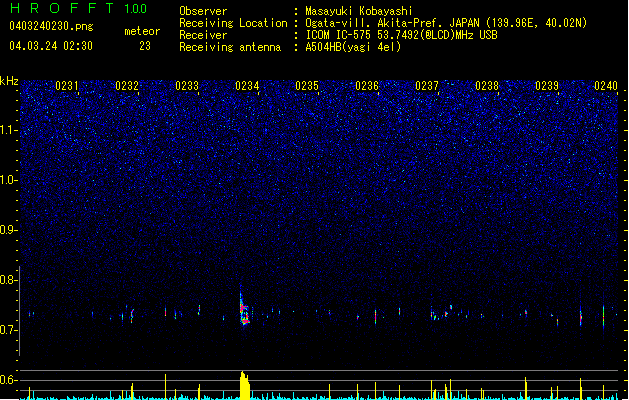Image resolution: width=629 pixels, height=400 pixels.
Task: Click the 0234 time marker
Action: pyautogui.click(x=247, y=86)
